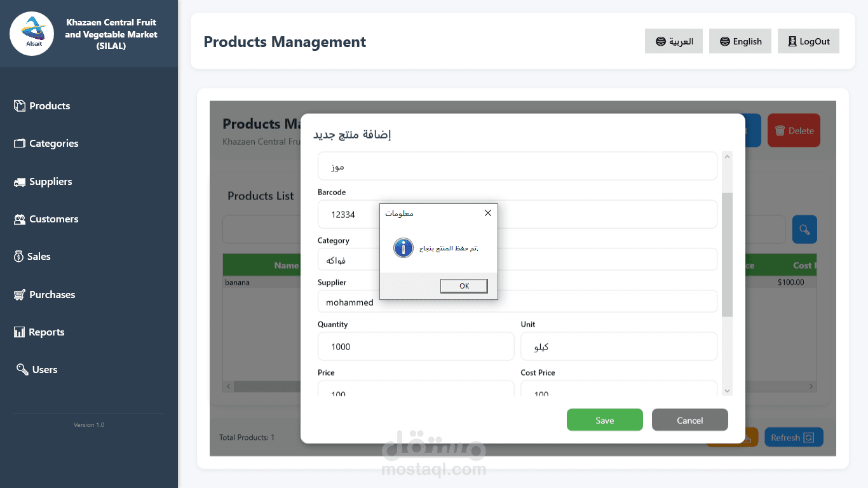This screenshot has width=868, height=488.
Task: Click the Alsait logo in sidebar header
Action: pyautogui.click(x=32, y=34)
